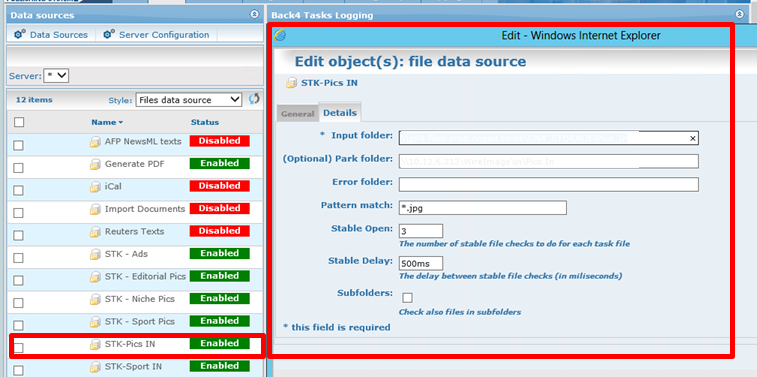Click into the Park folder field
Image resolution: width=757 pixels, height=377 pixels.
click(549, 161)
